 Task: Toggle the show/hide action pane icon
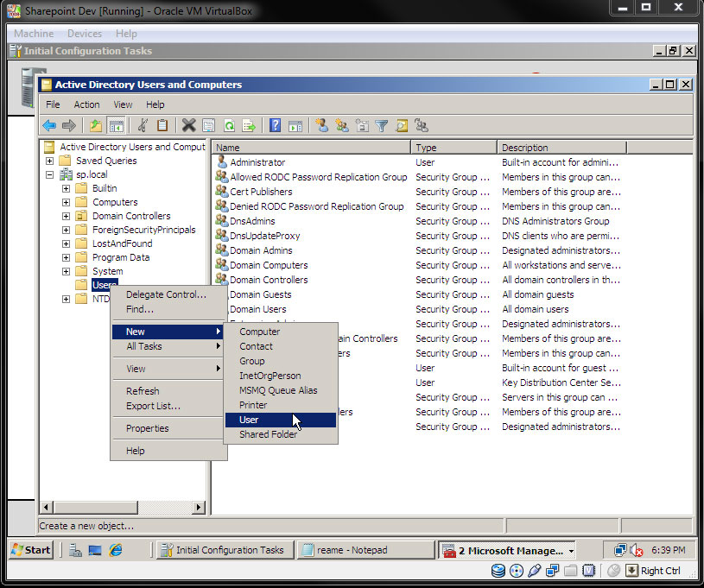click(x=295, y=126)
